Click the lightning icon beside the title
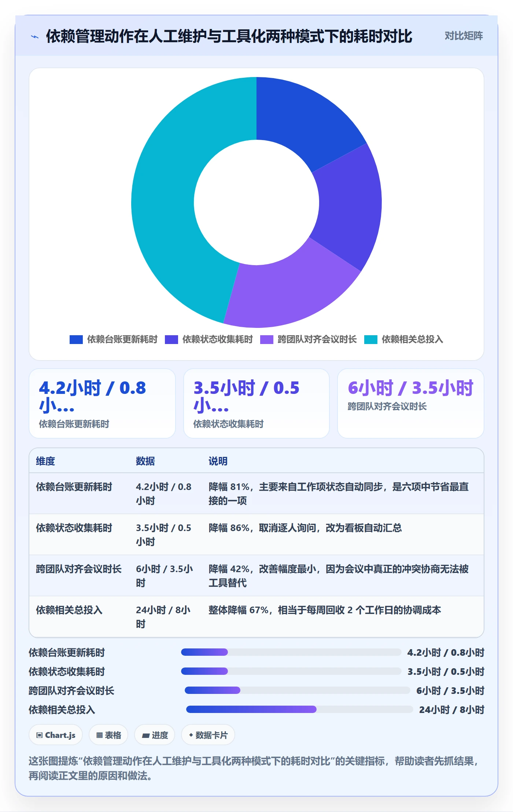 click(x=35, y=37)
